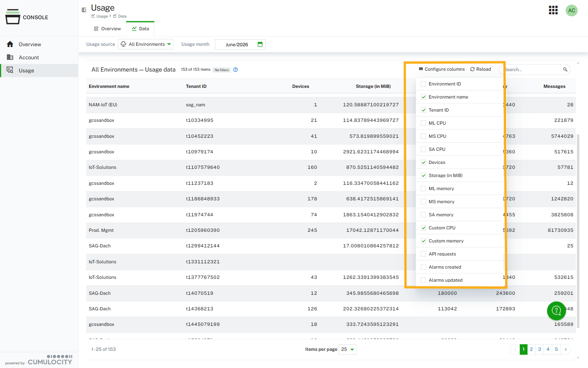Go to pagination page 3

click(539, 349)
